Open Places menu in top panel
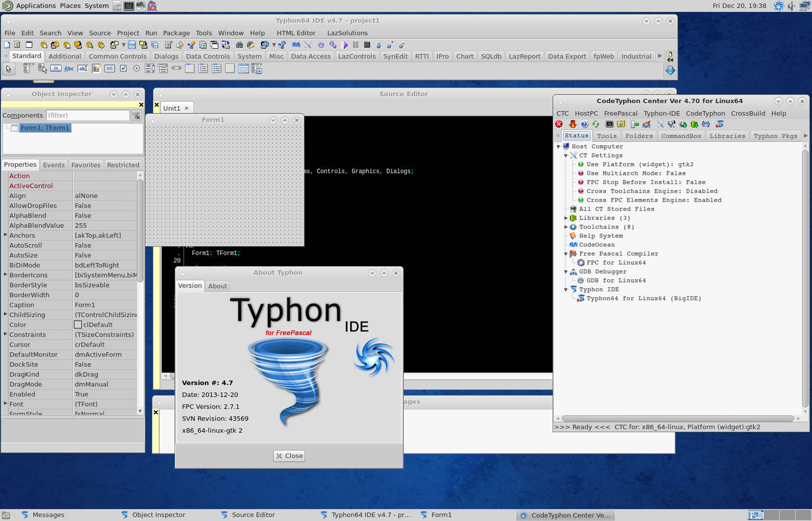The image size is (812, 521). 70,5
